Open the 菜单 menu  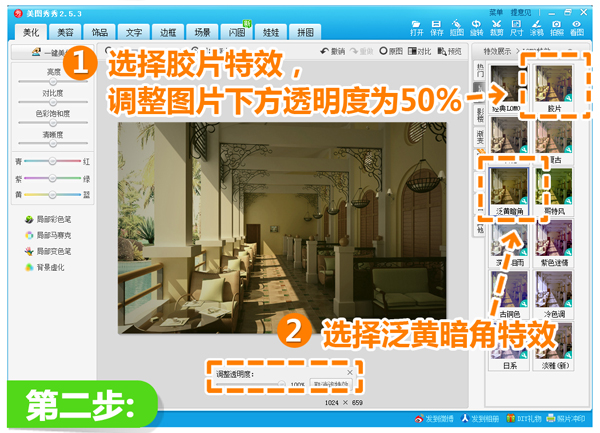[x=496, y=13]
